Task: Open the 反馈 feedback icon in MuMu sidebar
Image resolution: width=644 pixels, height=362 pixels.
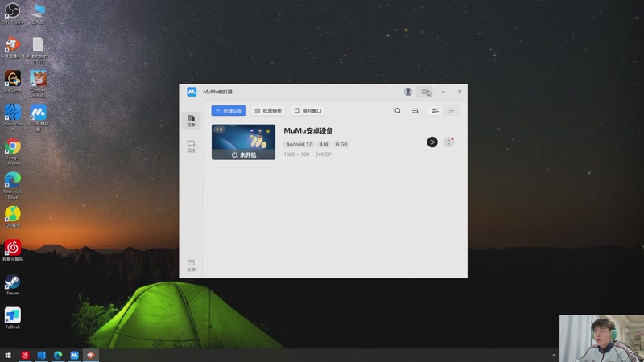Action: [x=191, y=265]
